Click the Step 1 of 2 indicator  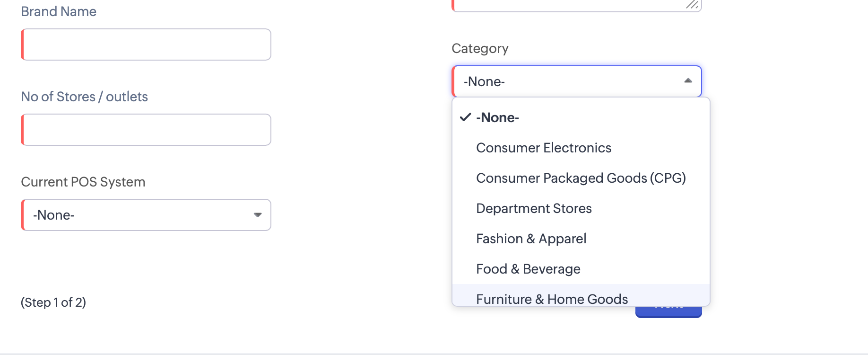point(53,302)
